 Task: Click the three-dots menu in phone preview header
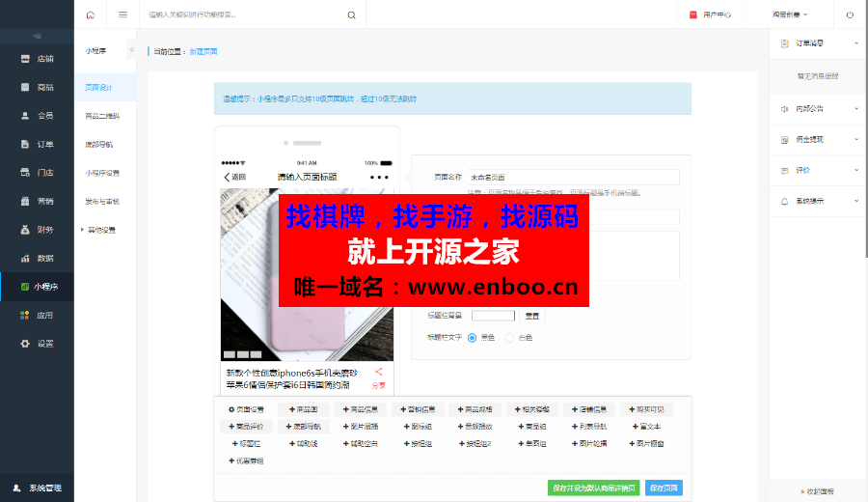[379, 178]
